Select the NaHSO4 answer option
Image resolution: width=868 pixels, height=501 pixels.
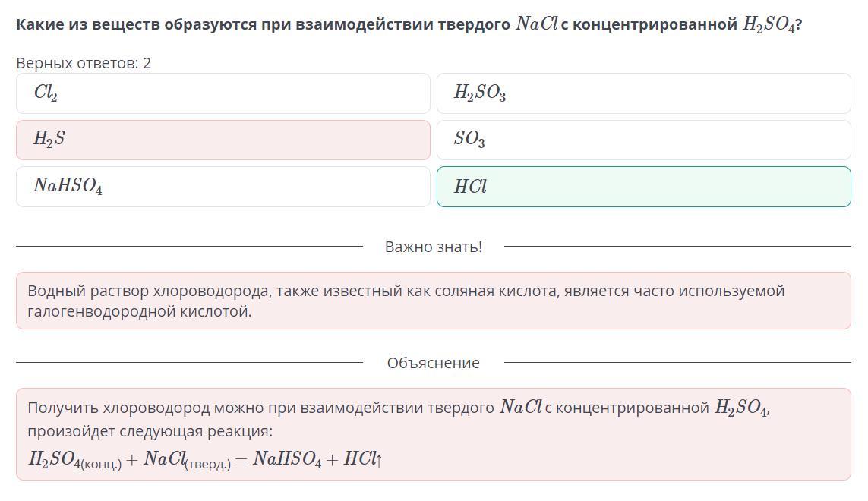click(223, 187)
